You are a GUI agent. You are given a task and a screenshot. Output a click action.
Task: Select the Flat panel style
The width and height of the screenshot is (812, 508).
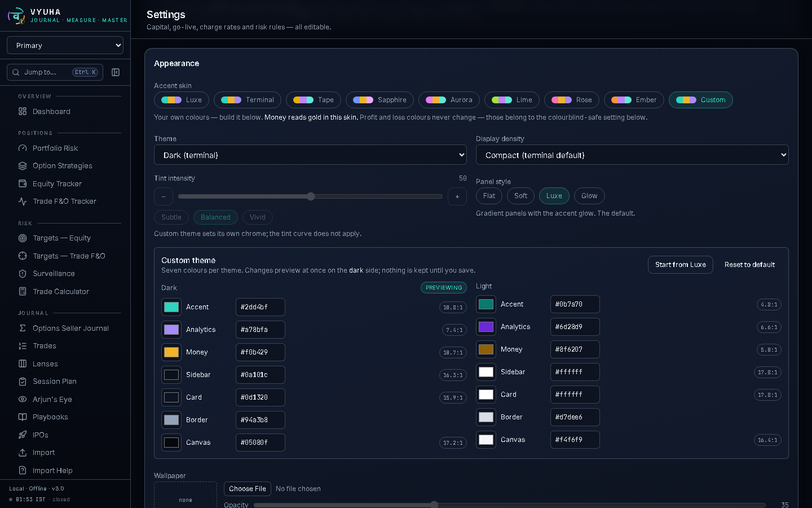point(489,196)
